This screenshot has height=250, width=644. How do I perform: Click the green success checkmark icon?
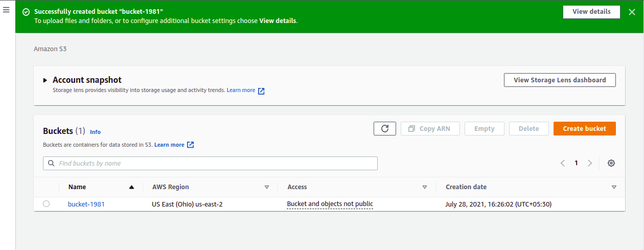tap(26, 11)
